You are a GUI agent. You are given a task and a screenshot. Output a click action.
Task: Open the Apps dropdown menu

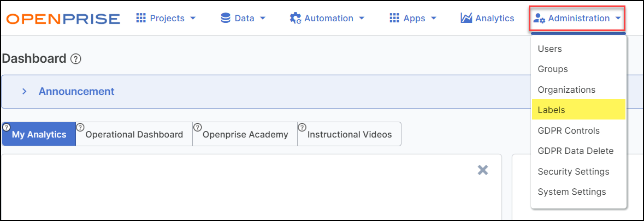tap(412, 18)
